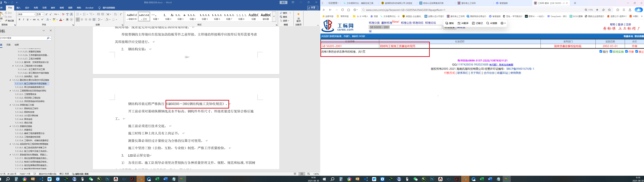Close the Word navigation pane
Screen dimensions: 644x182
[x=51, y=30]
